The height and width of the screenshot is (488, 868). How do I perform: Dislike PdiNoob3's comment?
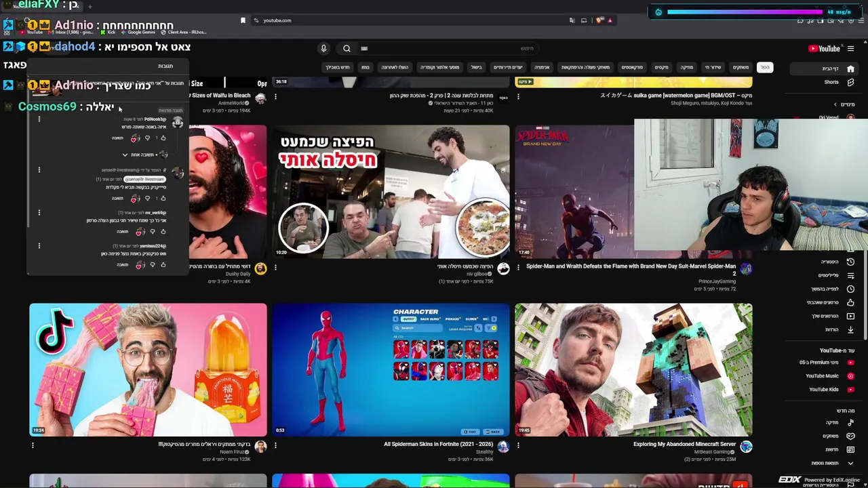(147, 138)
